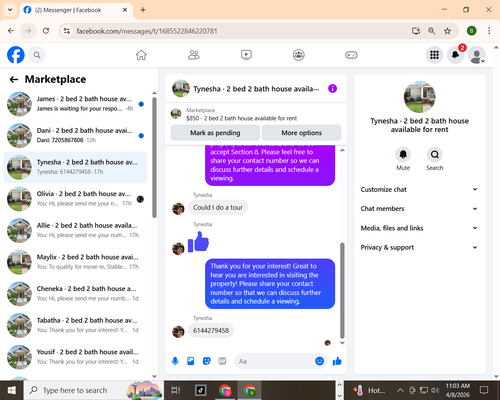500x400 pixels.
Task: Open Cheneka's conversation
Action: [x=75, y=294]
